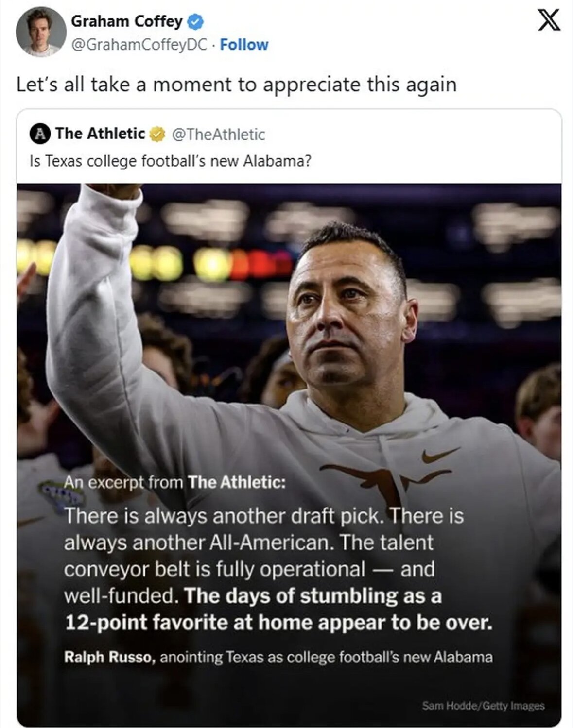
Task: Click the Longhorn logo on the hoodie
Action: point(386,477)
